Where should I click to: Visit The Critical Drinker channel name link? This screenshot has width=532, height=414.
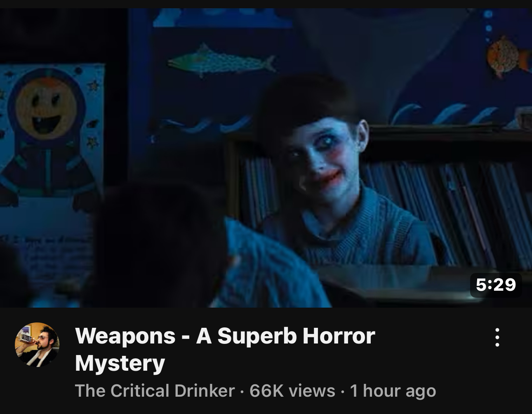pyautogui.click(x=155, y=391)
